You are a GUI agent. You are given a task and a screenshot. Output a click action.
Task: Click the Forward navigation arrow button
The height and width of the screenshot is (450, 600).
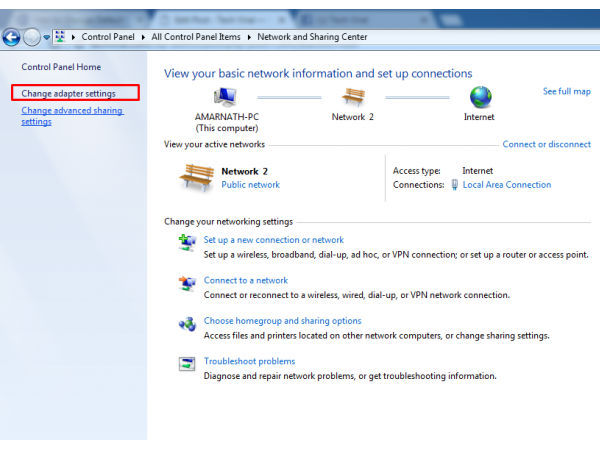(x=32, y=37)
